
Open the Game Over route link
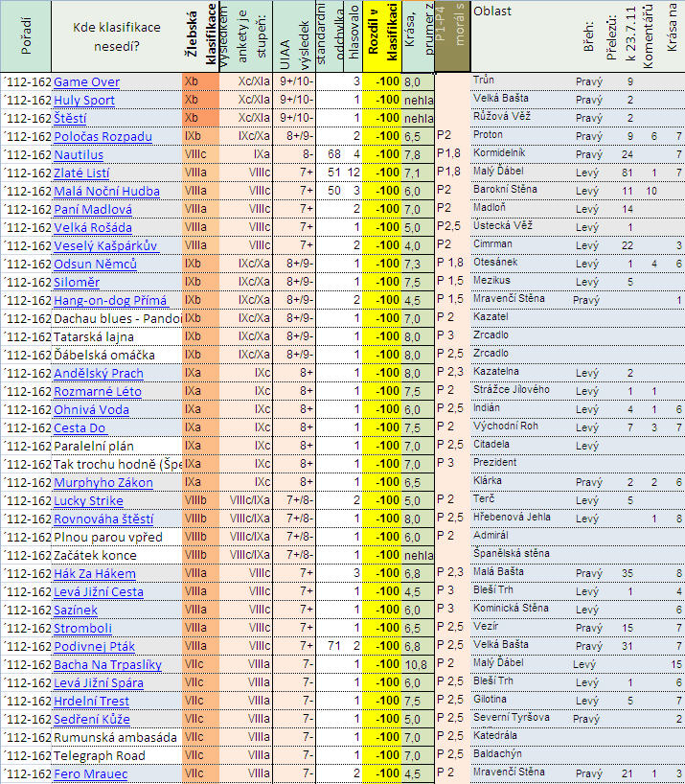coord(86,82)
